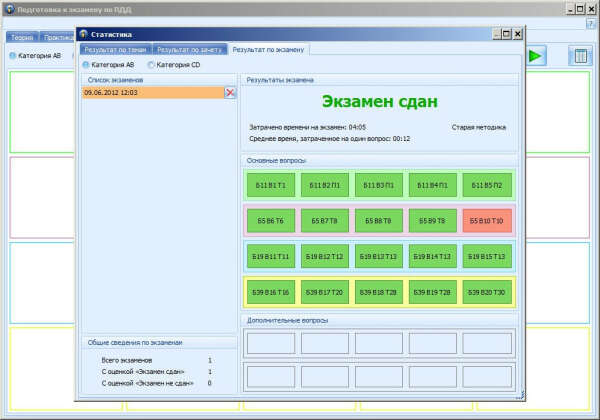The image size is (600, 420).
Task: Click the Статистика dialog title icon
Action: (x=83, y=34)
